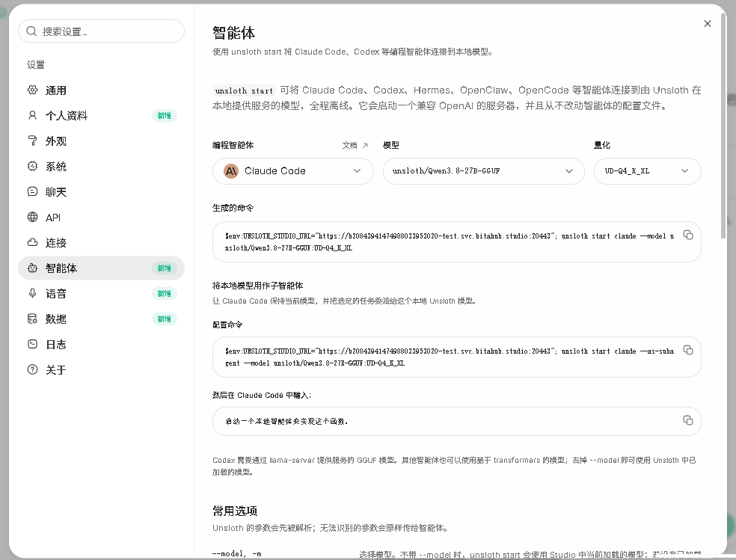
Task: Click the 新增 badge beside 语音
Action: click(164, 293)
